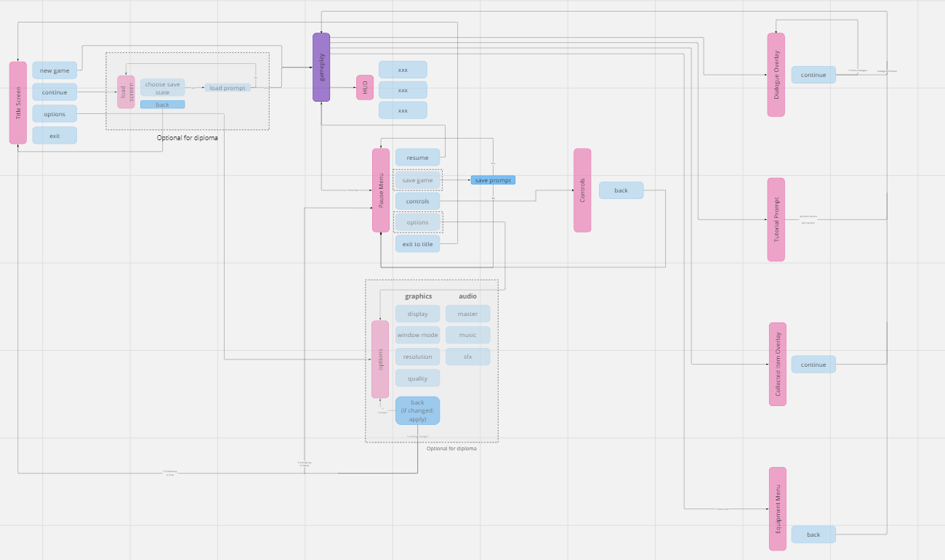The height and width of the screenshot is (560, 945).
Task: Click the pink 'load screen' node
Action: pos(126,92)
